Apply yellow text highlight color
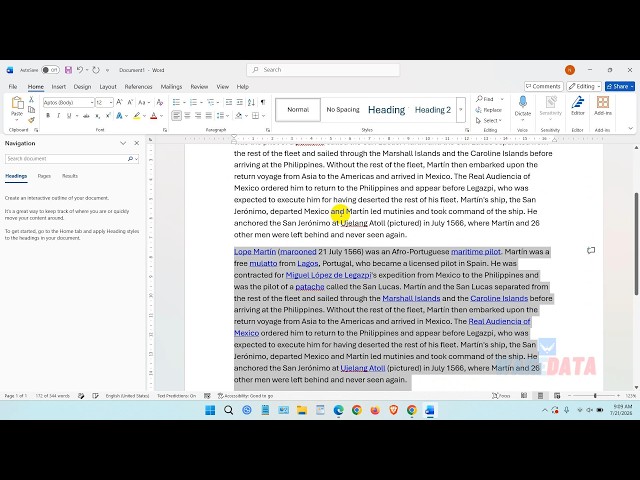The image size is (640, 480). point(136,116)
